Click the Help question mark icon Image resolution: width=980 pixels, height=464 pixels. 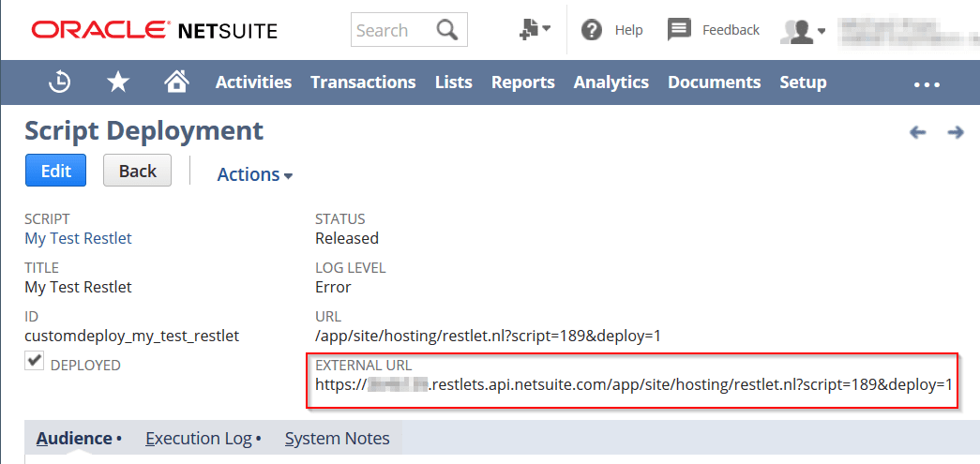[591, 29]
